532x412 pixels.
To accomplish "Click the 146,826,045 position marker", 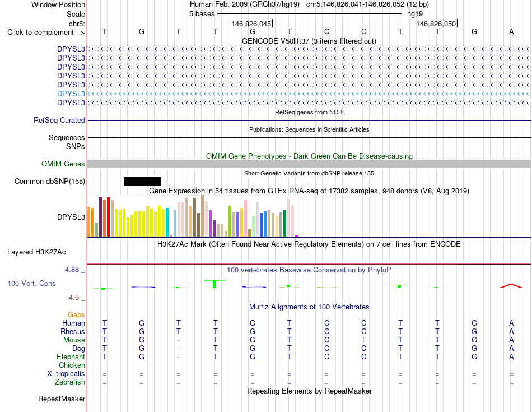I will tap(251, 24).
